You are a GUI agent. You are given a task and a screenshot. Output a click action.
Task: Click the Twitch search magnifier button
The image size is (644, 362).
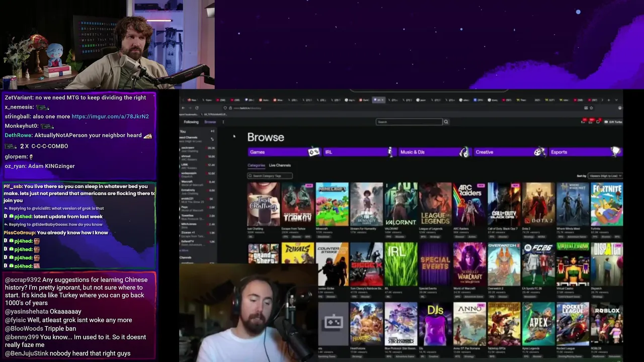(x=446, y=122)
